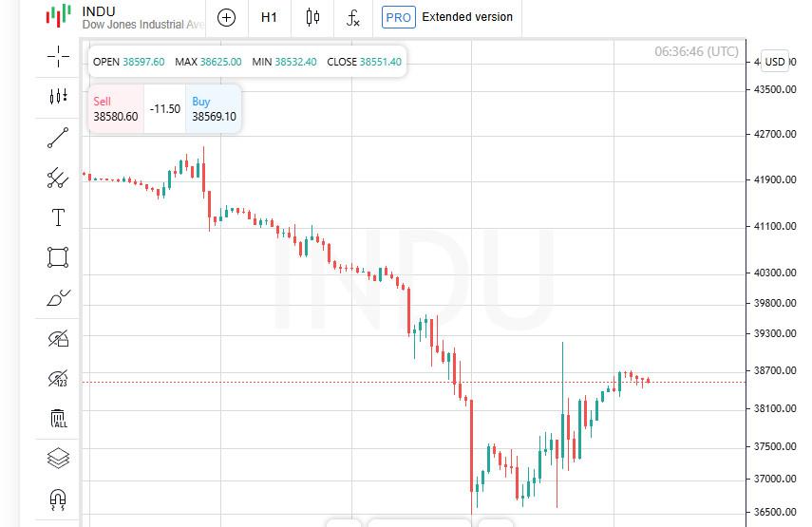Click the INDU chart logo icon
The height and width of the screenshot is (527, 812).
click(x=59, y=15)
